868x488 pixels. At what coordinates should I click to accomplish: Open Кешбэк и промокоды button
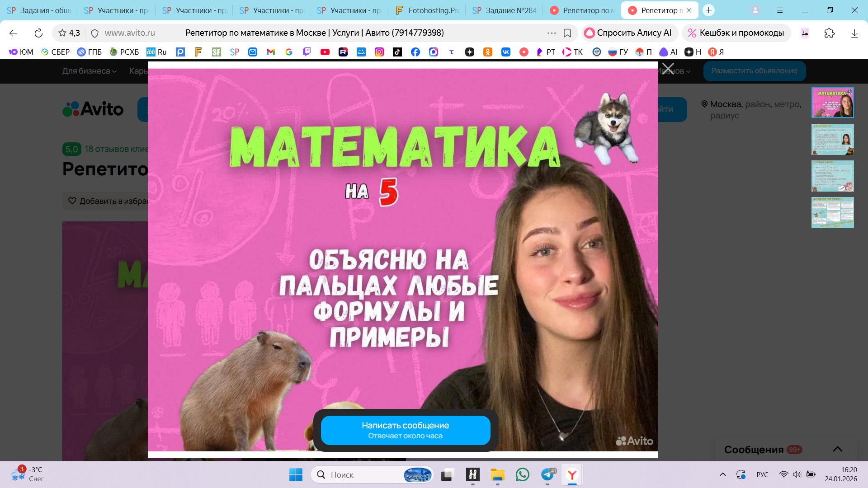coord(736,33)
